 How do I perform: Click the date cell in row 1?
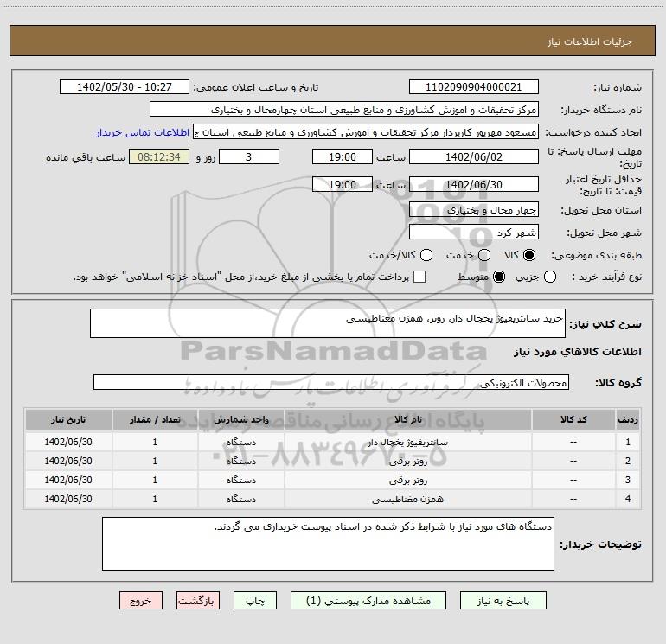[68, 442]
